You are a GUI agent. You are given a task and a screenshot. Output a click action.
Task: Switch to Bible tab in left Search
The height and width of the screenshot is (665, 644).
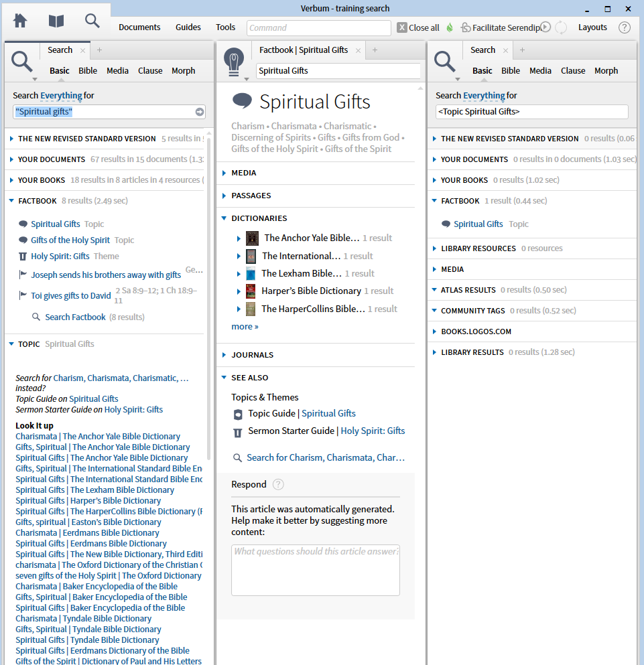(88, 71)
